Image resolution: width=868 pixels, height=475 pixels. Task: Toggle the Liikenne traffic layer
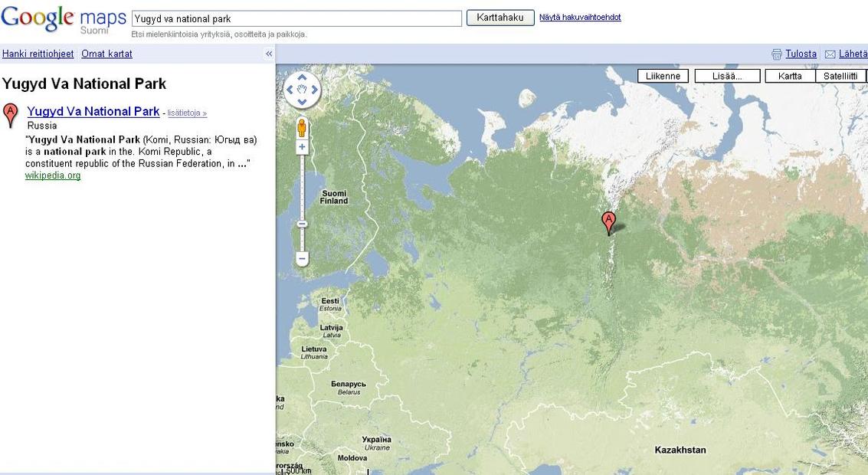[x=663, y=76]
